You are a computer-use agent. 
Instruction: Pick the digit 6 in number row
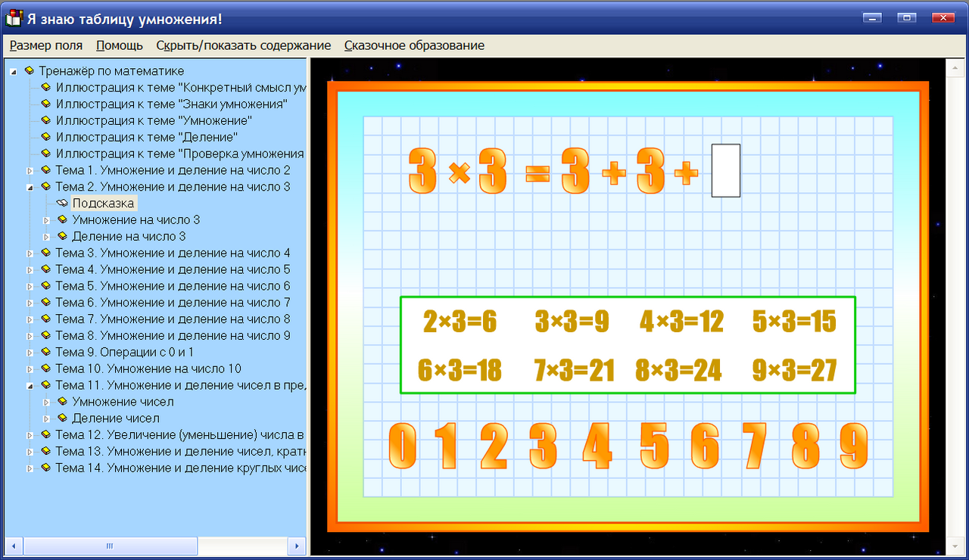(705, 446)
